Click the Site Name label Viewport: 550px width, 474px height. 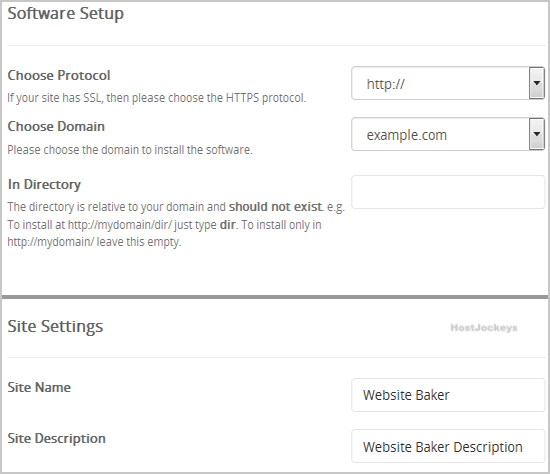point(39,387)
